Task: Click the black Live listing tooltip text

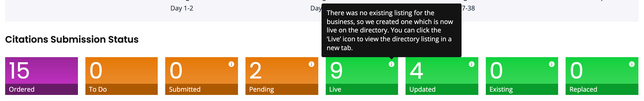Action: (x=390, y=30)
